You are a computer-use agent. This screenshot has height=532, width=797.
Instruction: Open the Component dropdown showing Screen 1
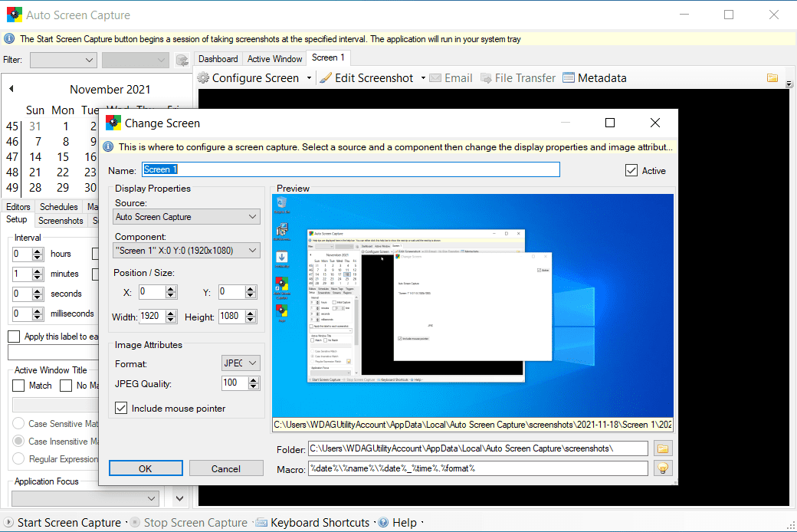click(186, 250)
